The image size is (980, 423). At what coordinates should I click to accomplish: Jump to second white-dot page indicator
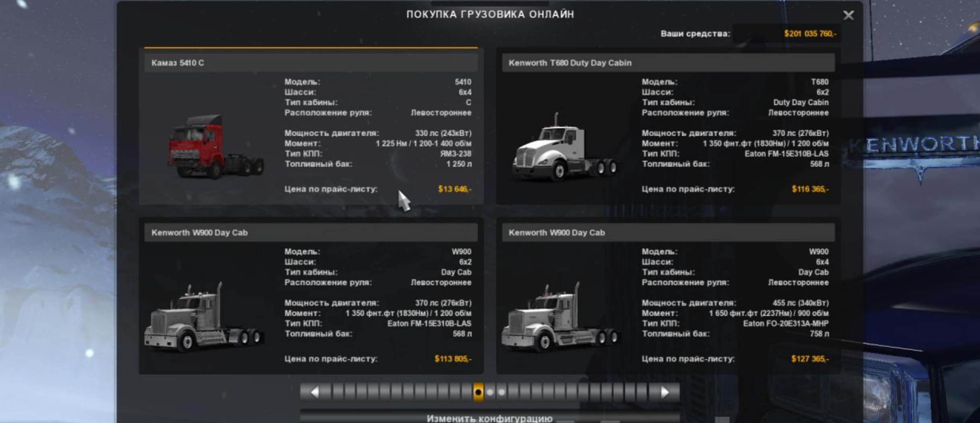(x=501, y=392)
